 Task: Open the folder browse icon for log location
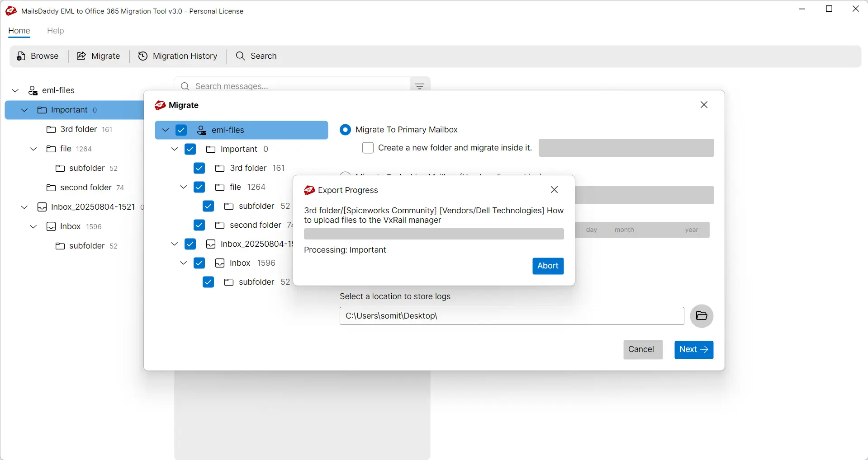pos(701,316)
